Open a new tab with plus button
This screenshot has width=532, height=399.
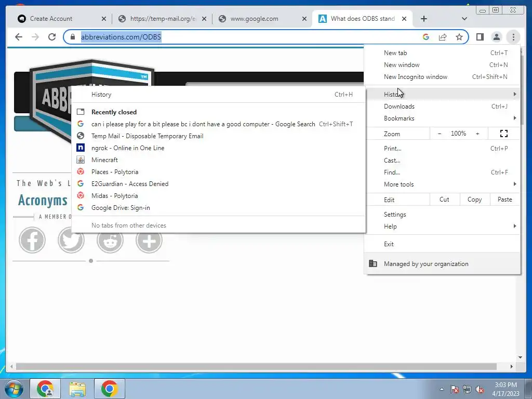click(424, 19)
